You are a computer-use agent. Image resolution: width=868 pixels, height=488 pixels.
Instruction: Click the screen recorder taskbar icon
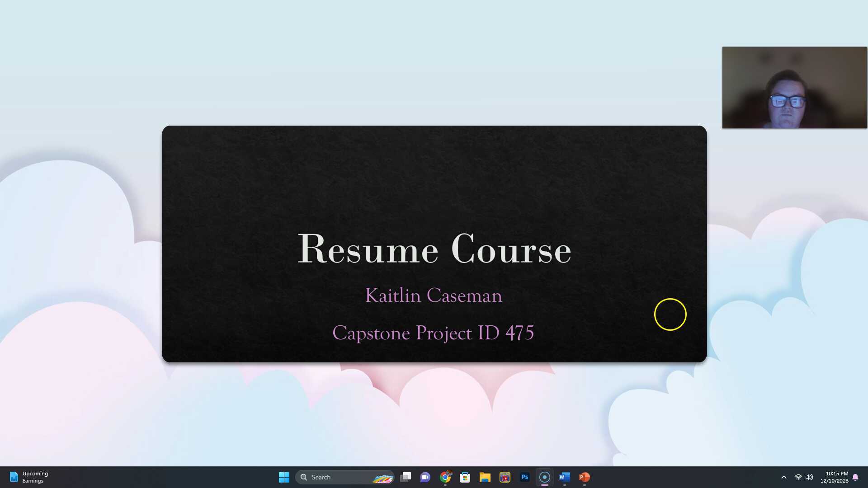point(544,477)
